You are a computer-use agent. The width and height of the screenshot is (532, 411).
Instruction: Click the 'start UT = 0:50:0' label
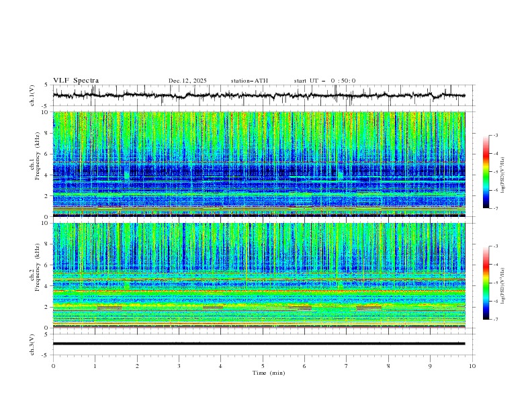tap(324, 81)
